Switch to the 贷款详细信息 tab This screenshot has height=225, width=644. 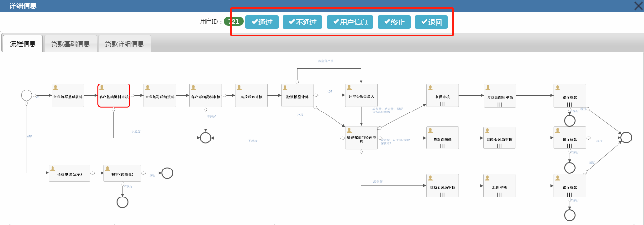pyautogui.click(x=124, y=43)
